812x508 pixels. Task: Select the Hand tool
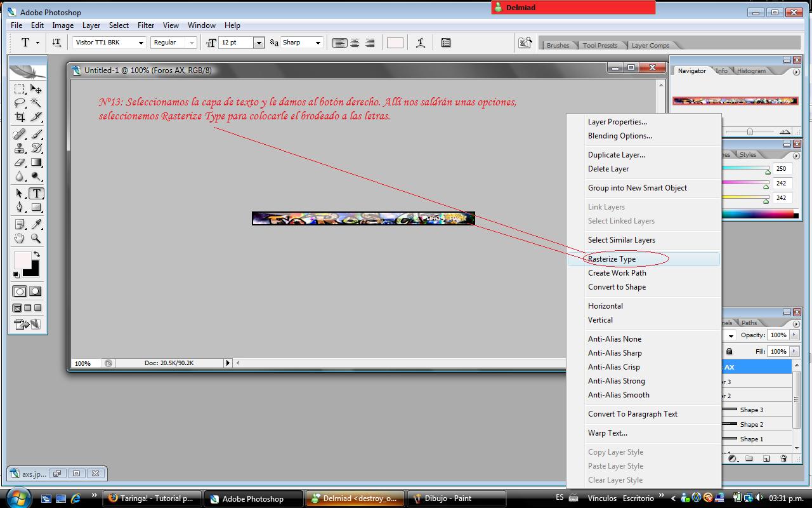(20, 238)
